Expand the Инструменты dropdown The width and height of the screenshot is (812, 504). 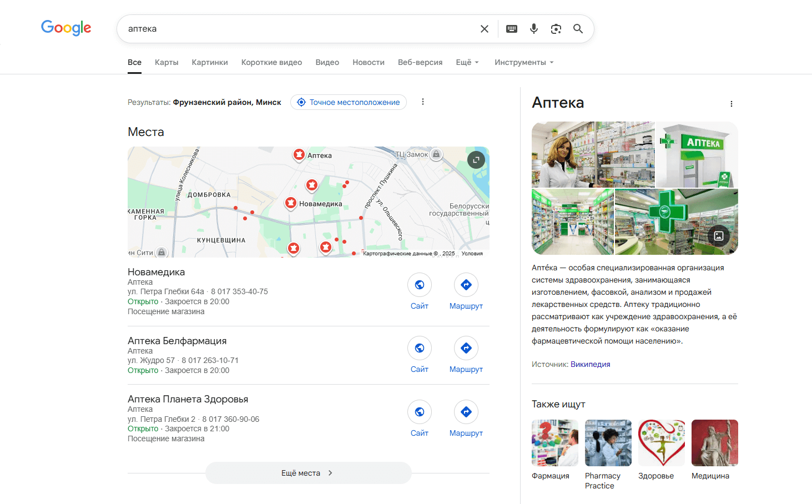(524, 62)
